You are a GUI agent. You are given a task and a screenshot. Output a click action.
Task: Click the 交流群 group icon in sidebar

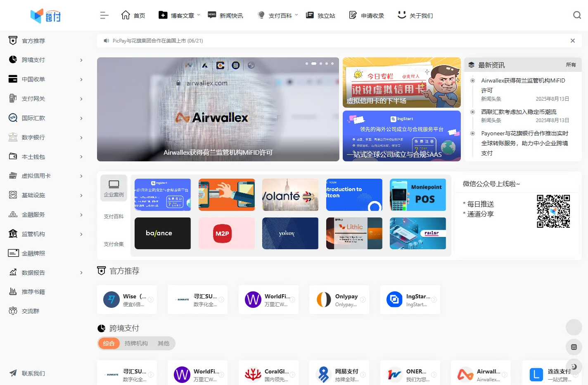click(x=13, y=311)
